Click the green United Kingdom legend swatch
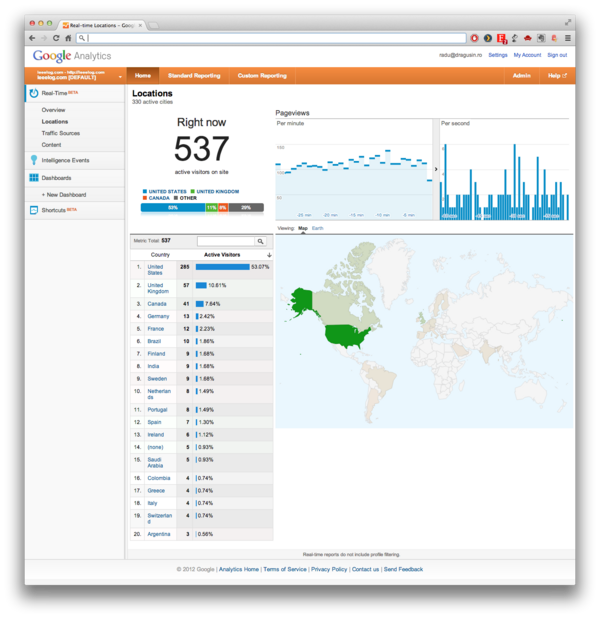The image size is (600, 619). tap(193, 191)
